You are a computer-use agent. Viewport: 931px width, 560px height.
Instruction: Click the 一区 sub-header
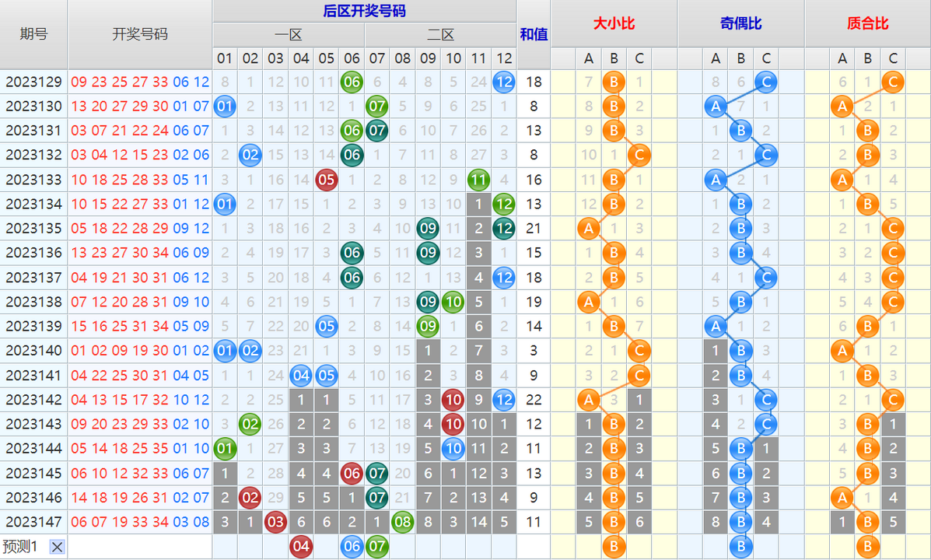click(289, 35)
